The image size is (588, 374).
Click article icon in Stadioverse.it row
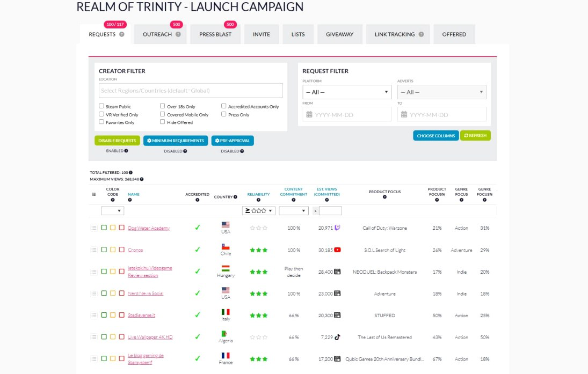338,315
